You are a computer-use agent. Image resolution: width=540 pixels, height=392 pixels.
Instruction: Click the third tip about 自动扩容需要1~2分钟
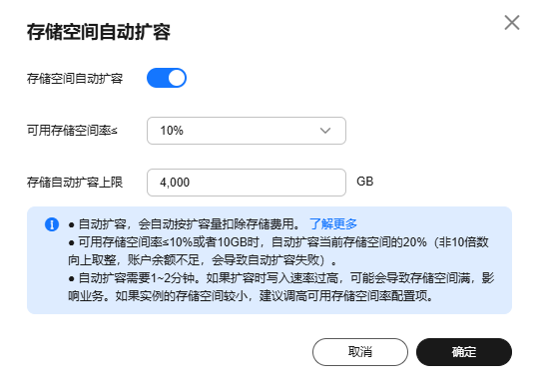(x=281, y=286)
